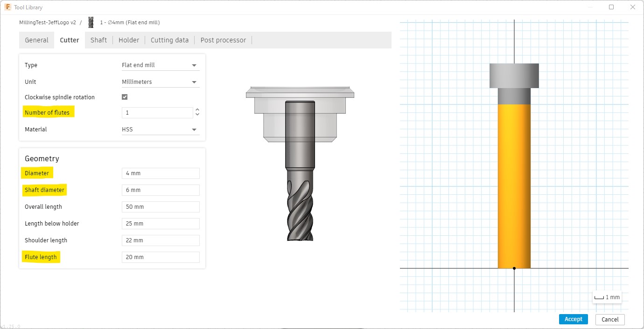Screen dimensions: 644x329
Task: Switch to the General tab
Action: (36, 40)
